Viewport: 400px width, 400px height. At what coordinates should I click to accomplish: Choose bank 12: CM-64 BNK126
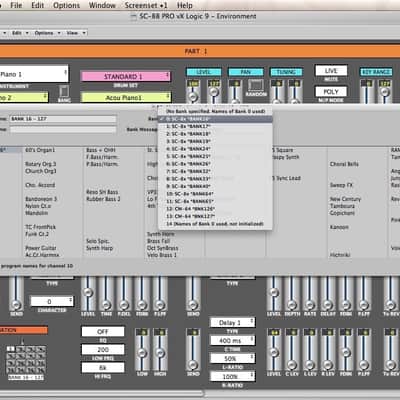pyautogui.click(x=215, y=209)
